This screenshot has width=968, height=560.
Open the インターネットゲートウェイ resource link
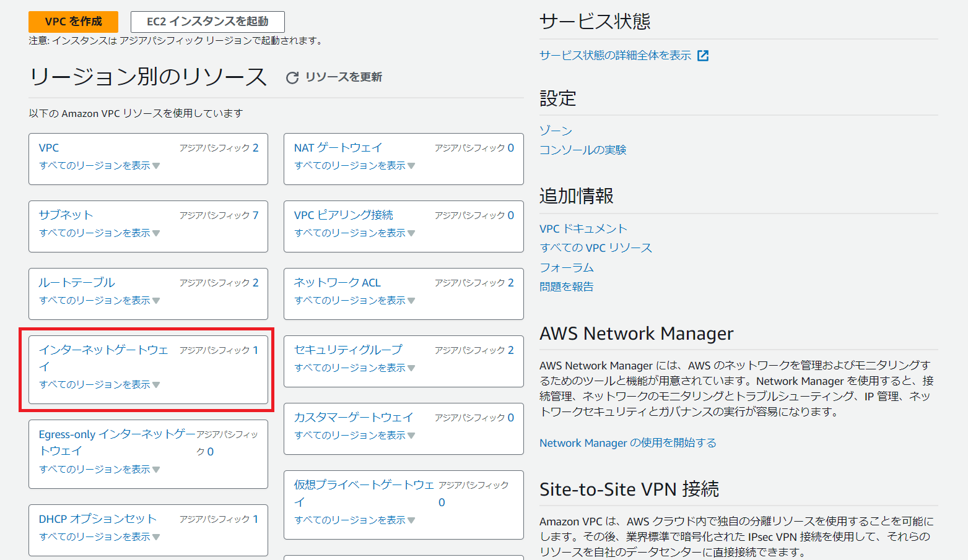point(103,350)
